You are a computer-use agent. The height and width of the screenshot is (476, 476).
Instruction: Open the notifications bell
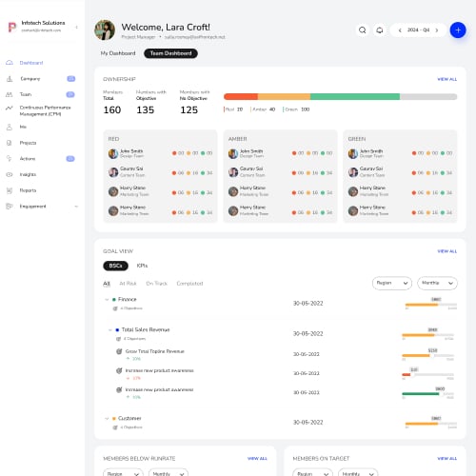click(x=380, y=30)
